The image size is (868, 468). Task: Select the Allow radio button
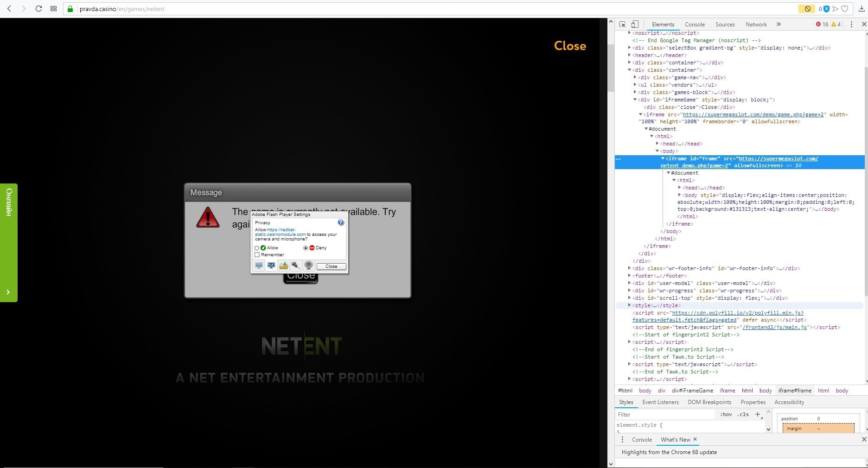(x=257, y=248)
